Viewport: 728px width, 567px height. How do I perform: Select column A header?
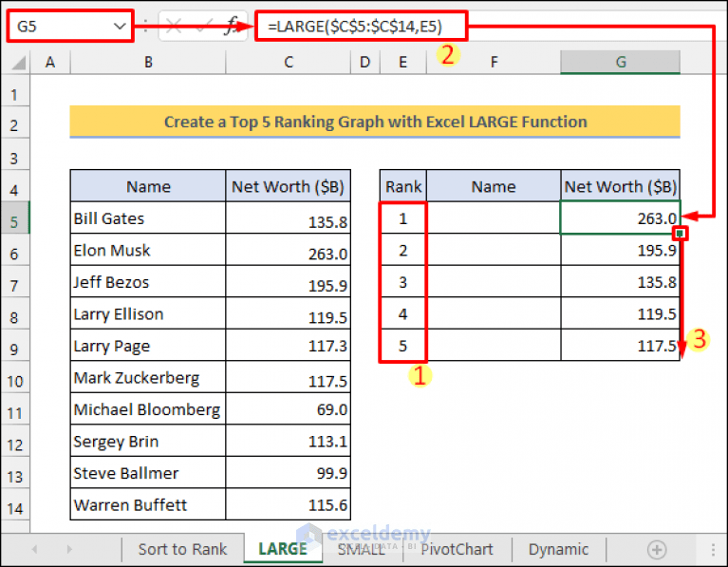pyautogui.click(x=50, y=63)
